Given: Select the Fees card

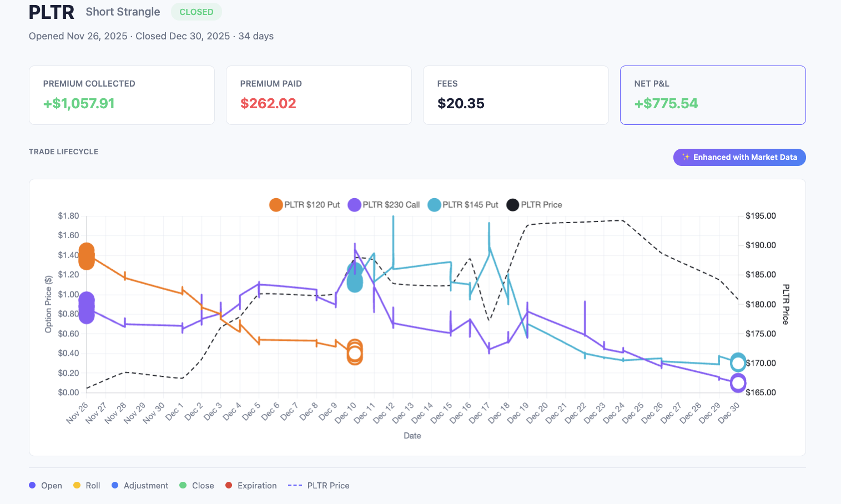Looking at the screenshot, I should click(516, 95).
